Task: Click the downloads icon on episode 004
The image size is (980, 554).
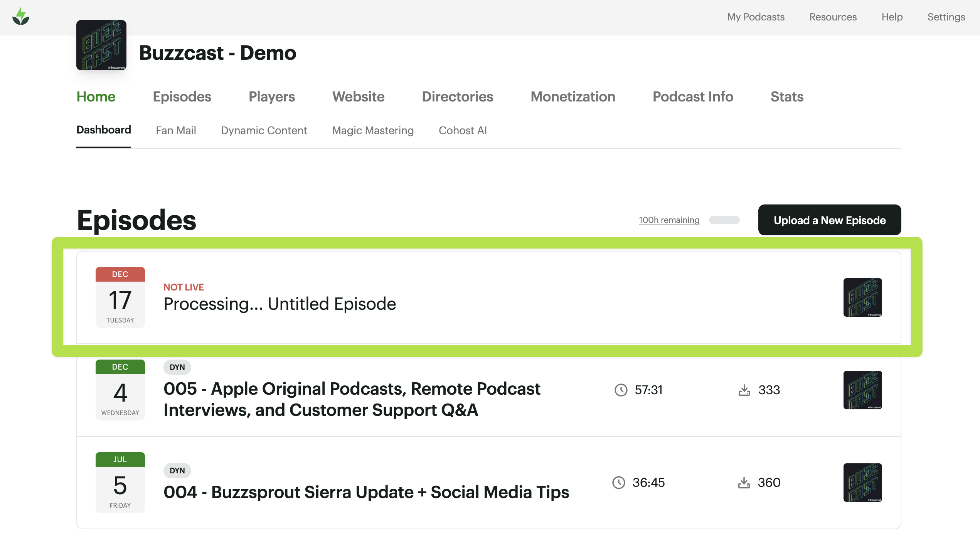Action: point(744,483)
